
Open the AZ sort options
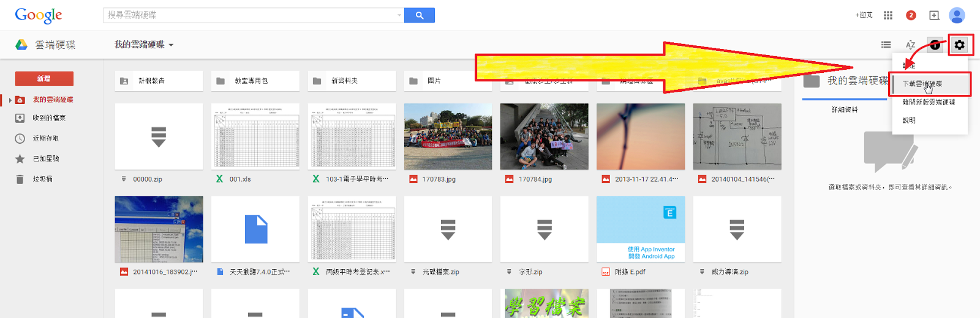pyautogui.click(x=910, y=45)
